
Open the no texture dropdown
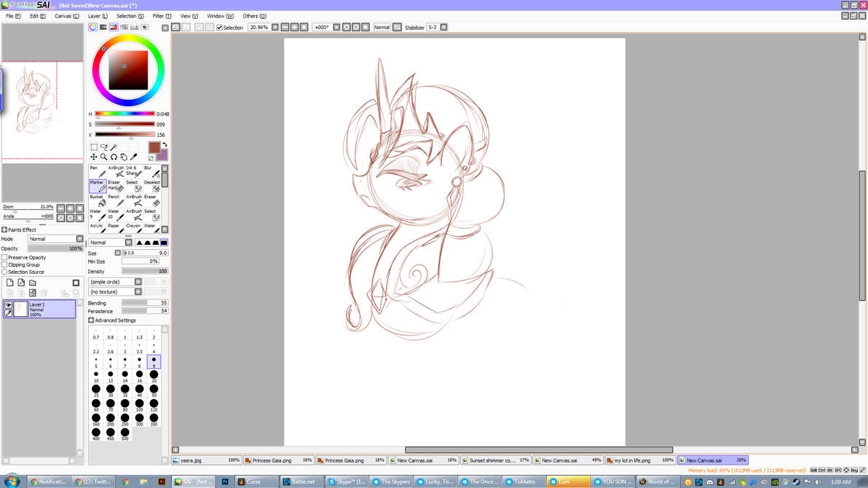click(x=115, y=292)
